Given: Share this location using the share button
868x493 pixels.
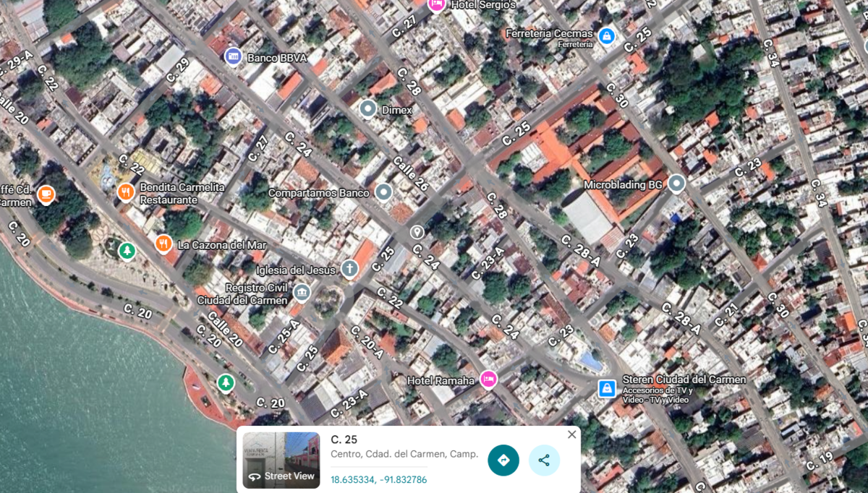Looking at the screenshot, I should pos(544,460).
